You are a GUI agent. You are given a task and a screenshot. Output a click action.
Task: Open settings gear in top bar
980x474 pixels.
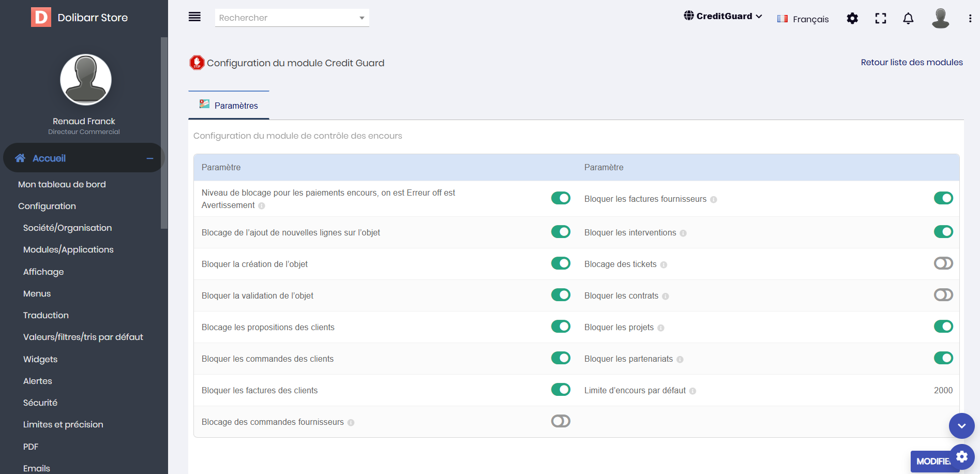coord(852,19)
